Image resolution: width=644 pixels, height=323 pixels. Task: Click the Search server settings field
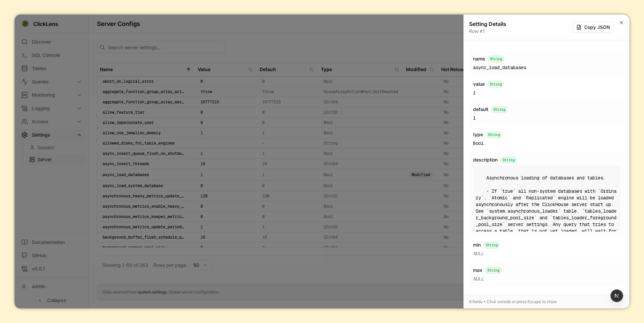[x=161, y=48]
